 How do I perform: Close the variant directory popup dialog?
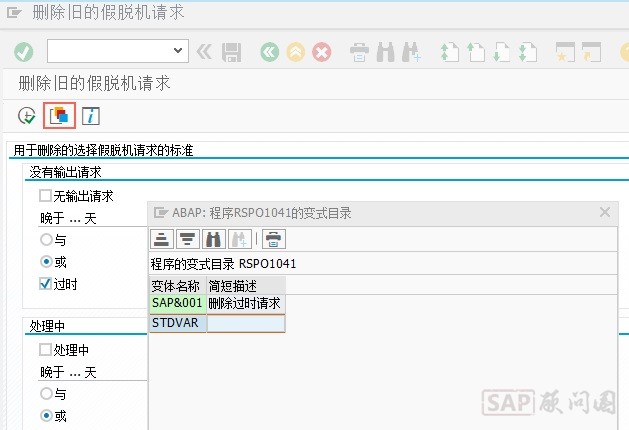[605, 212]
